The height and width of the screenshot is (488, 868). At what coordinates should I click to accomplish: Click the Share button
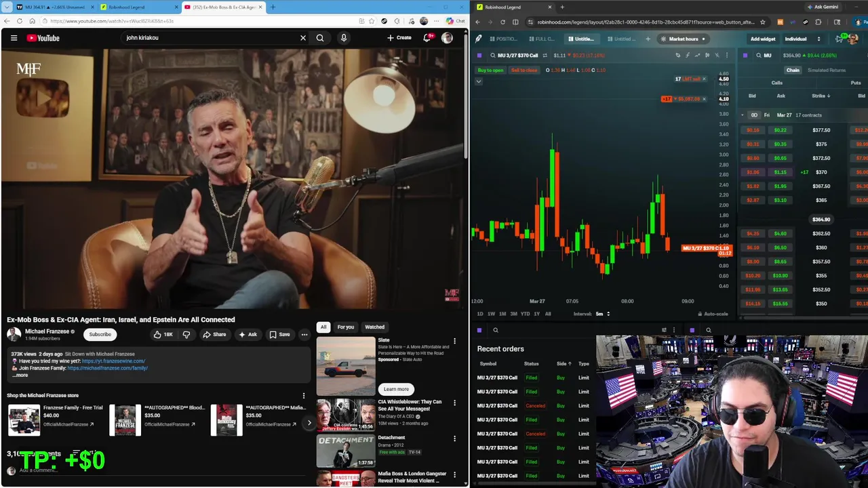tap(214, 334)
